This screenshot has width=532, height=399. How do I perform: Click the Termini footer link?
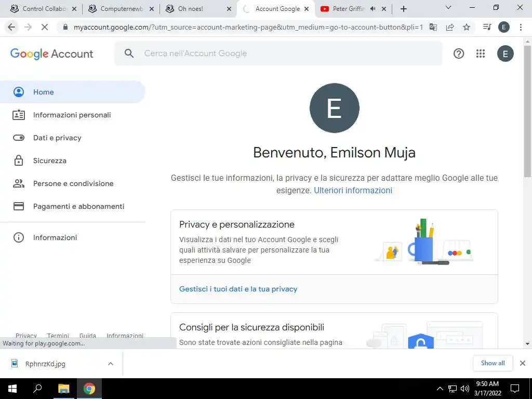tap(58, 336)
